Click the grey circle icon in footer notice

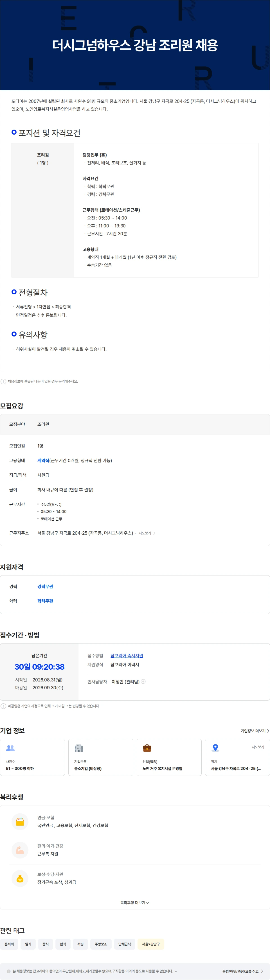(x=9, y=971)
